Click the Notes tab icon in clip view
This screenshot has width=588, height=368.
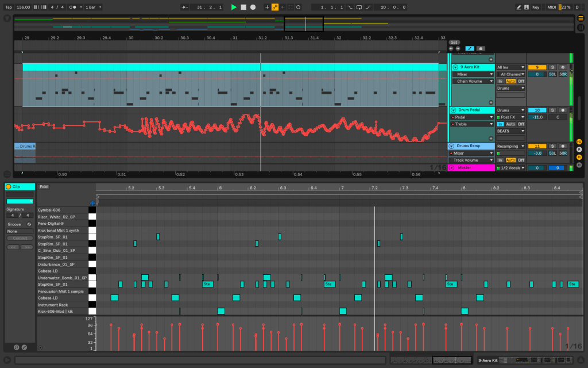(16, 347)
